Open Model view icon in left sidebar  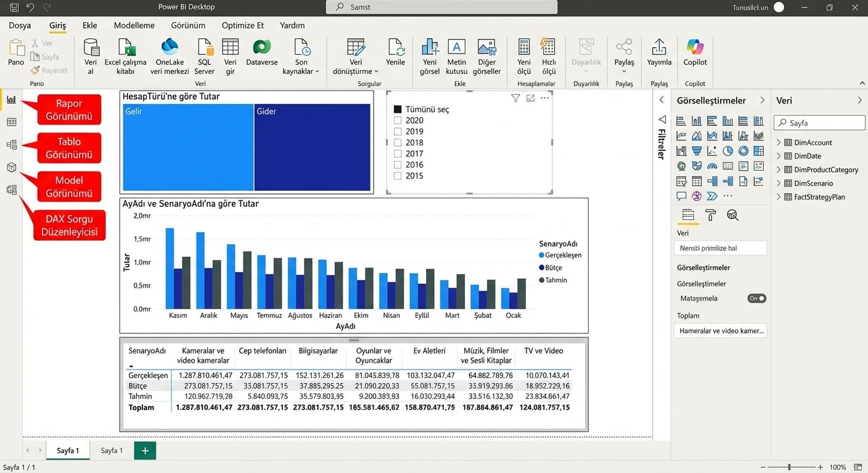pos(11,145)
